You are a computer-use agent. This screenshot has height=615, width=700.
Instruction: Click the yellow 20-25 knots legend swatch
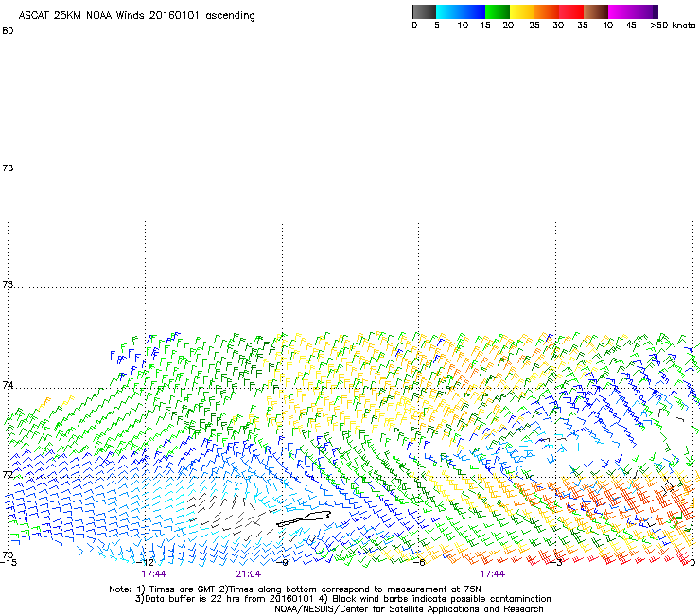pos(522,11)
